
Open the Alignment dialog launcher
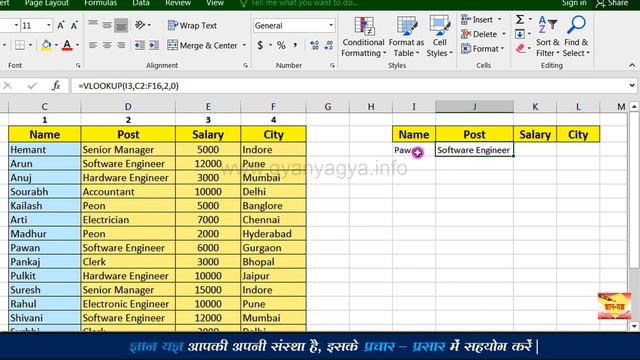tap(245, 65)
